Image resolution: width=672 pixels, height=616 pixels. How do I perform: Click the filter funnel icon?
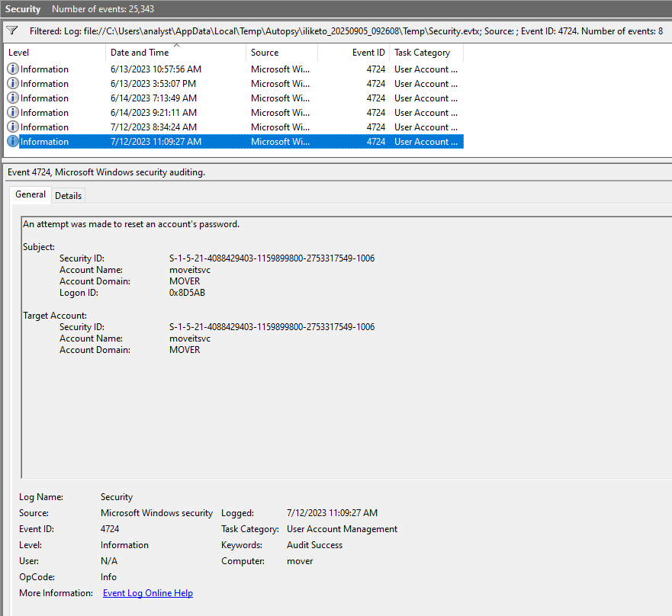click(x=12, y=31)
